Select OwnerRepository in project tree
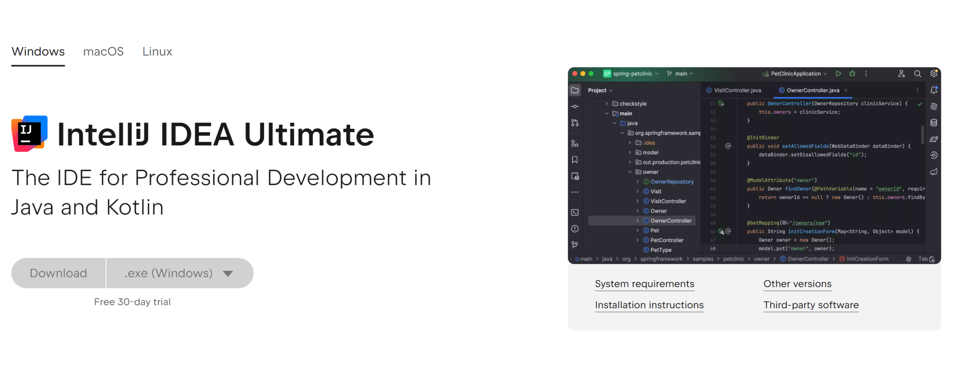 668,182
